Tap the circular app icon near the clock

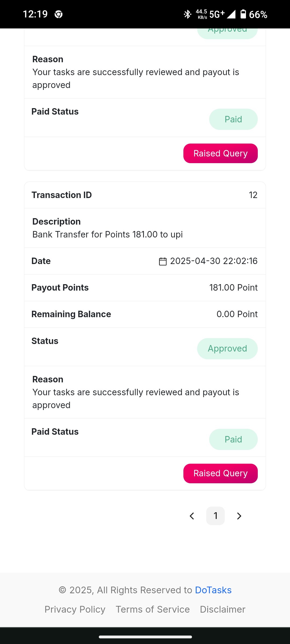tap(59, 14)
